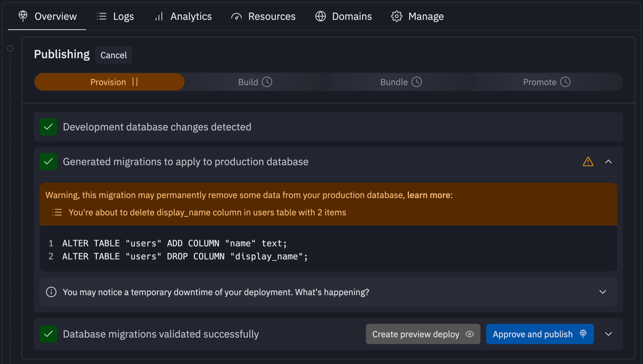Image resolution: width=643 pixels, height=364 pixels.
Task: Expand the temporary downtime explanation
Action: 602,292
